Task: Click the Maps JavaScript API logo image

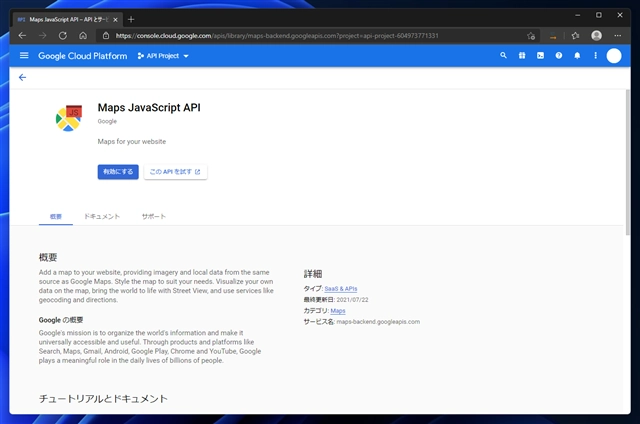Action: [x=69, y=118]
